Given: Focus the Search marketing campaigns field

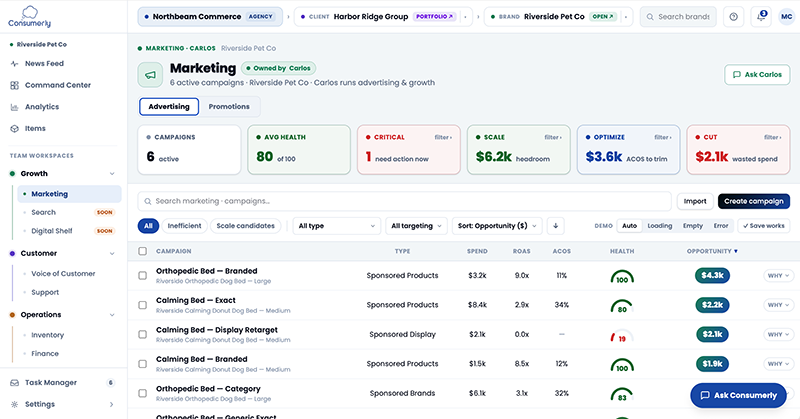Looking at the screenshot, I should 405,201.
